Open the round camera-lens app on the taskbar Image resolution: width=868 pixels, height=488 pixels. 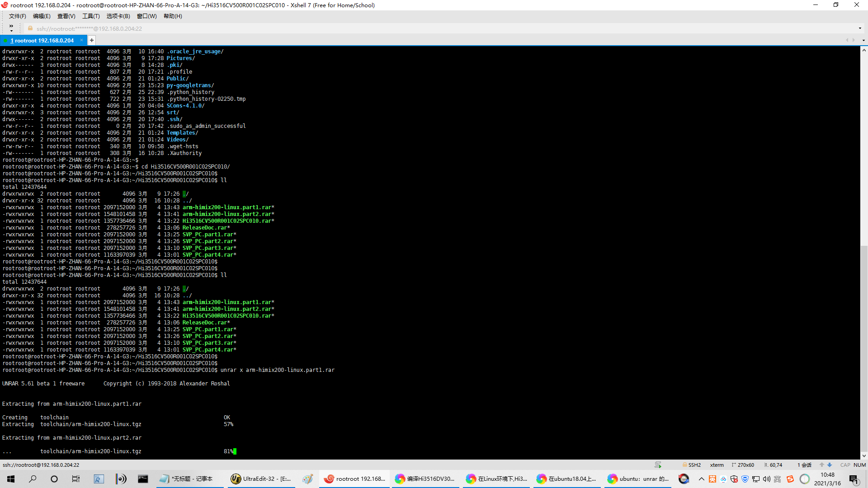coord(684,479)
